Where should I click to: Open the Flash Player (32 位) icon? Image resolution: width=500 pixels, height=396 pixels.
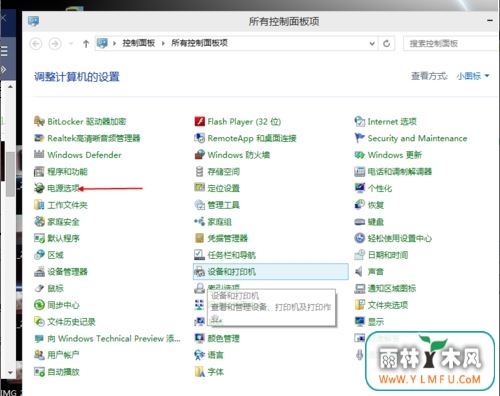[199, 121]
